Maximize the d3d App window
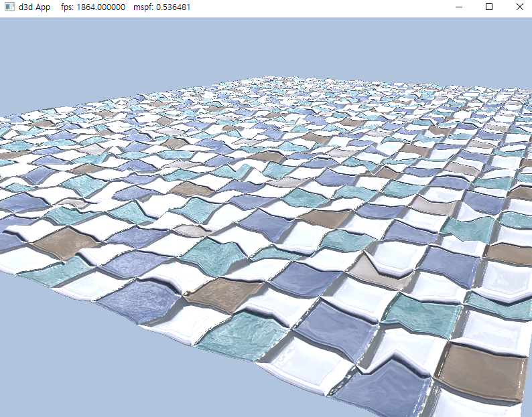The width and height of the screenshot is (532, 417). pos(489,7)
